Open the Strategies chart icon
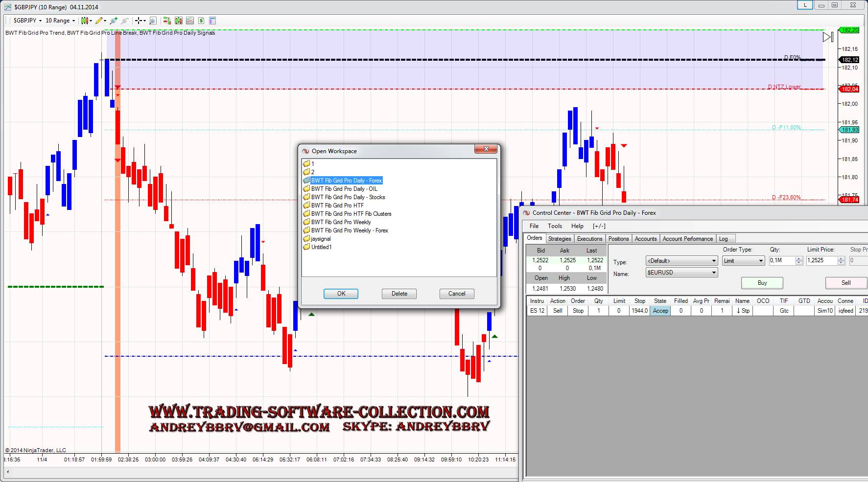Viewport: 868px width, 482px height. click(190, 21)
